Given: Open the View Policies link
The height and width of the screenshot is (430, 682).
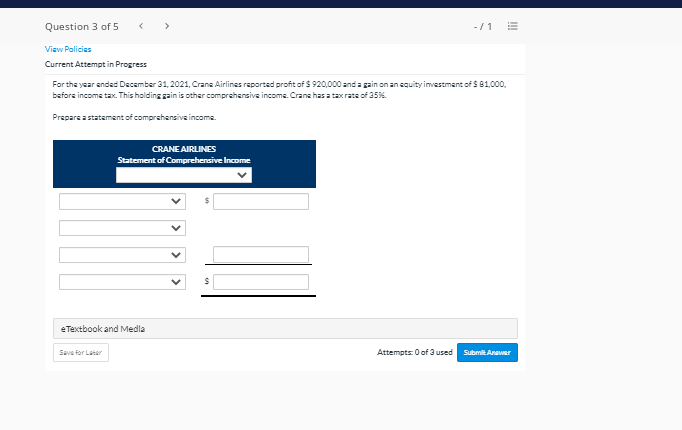Looking at the screenshot, I should [x=68, y=49].
